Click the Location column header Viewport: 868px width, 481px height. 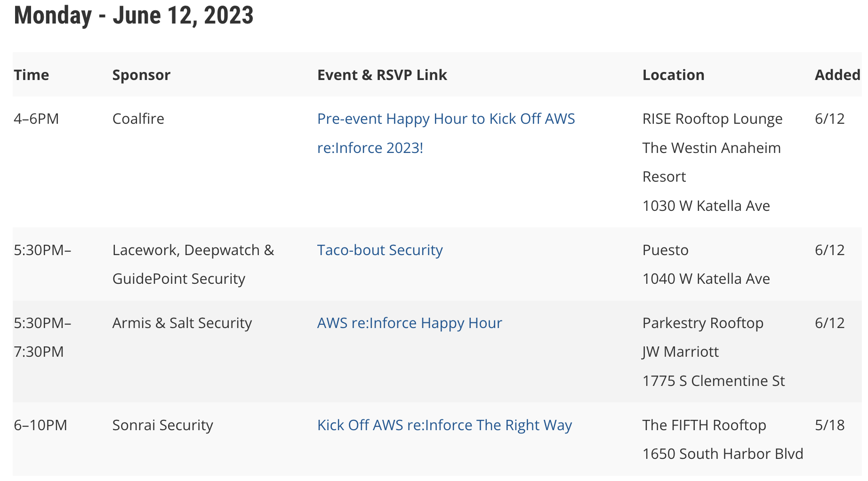pyautogui.click(x=673, y=75)
